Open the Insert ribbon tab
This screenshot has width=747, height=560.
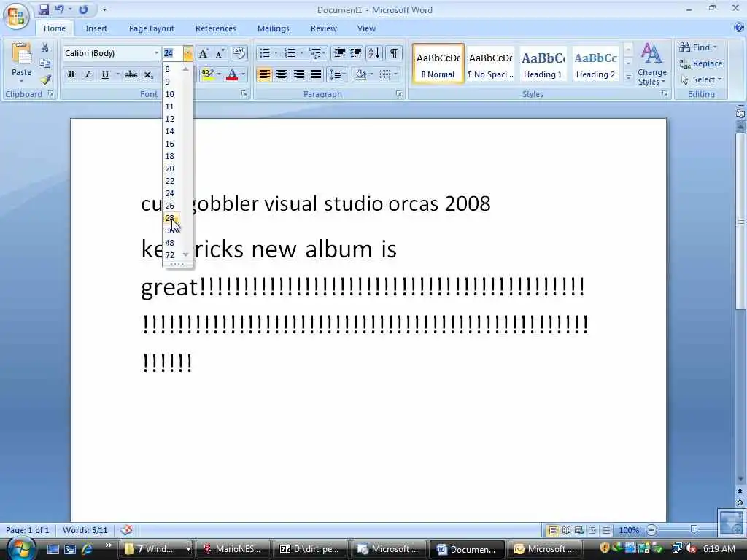(96, 28)
